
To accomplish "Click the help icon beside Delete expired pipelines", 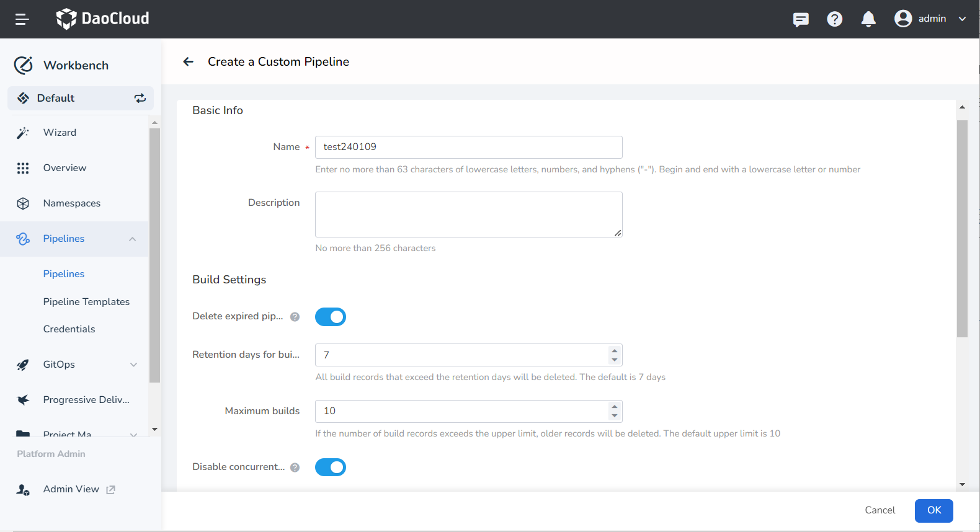I will point(295,317).
